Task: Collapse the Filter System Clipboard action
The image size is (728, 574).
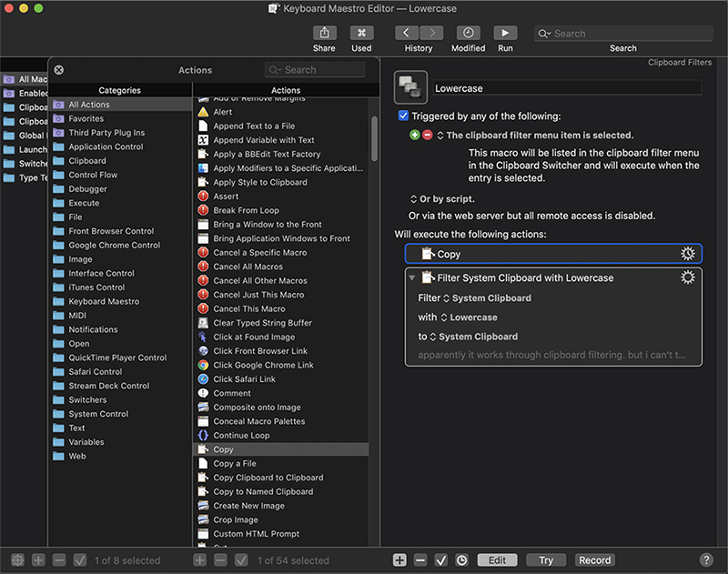Action: (412, 278)
